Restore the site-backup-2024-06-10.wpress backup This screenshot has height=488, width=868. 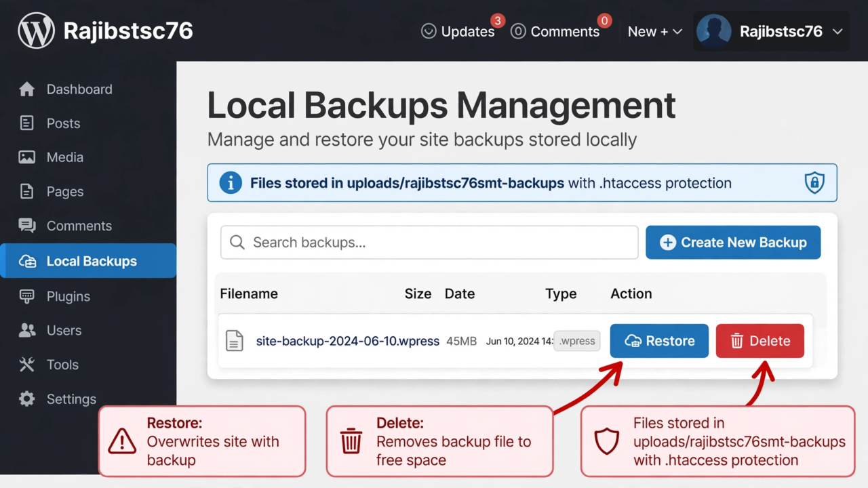pyautogui.click(x=659, y=341)
